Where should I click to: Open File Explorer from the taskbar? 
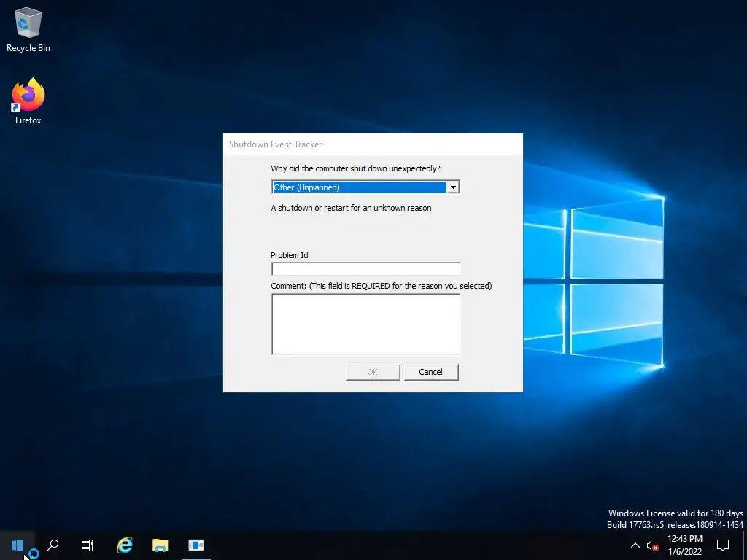point(160,545)
